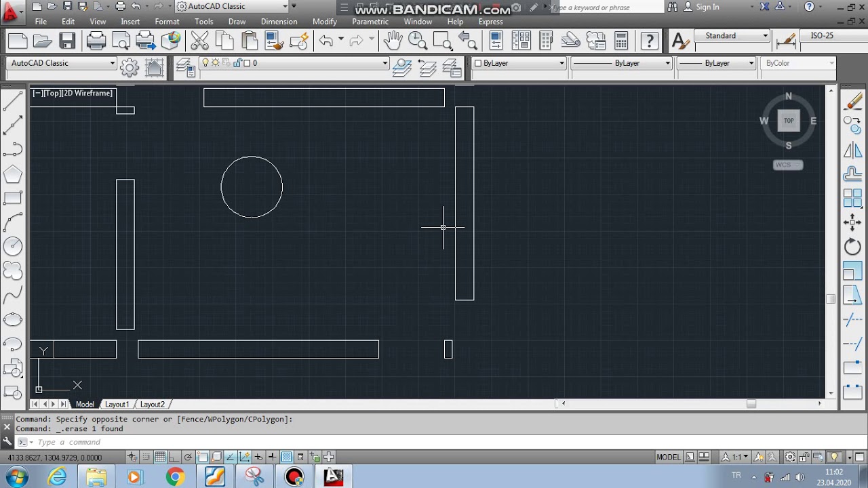Viewport: 868px width, 488px height.
Task: Toggle Snap Mode in status bar
Action: [146, 457]
